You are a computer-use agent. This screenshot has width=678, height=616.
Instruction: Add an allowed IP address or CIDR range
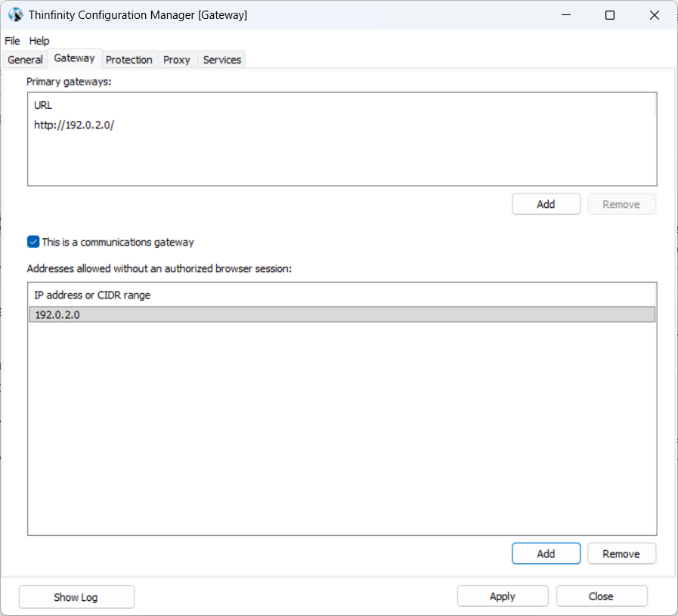point(546,554)
